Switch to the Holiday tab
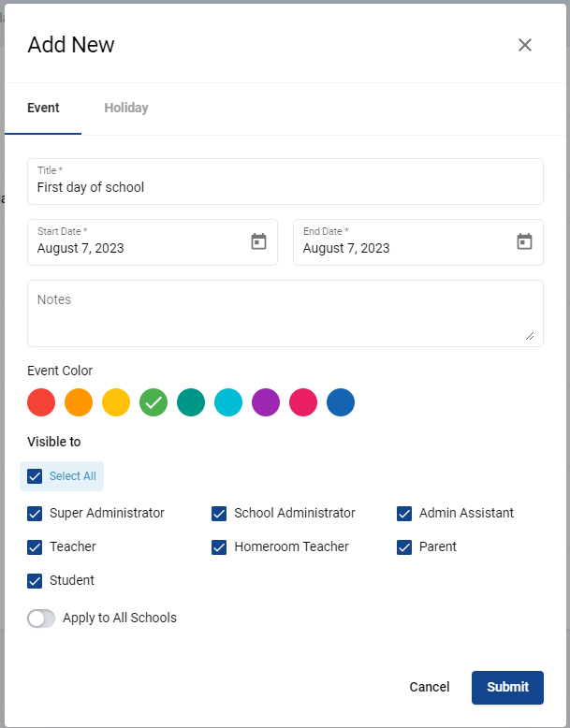 (126, 108)
